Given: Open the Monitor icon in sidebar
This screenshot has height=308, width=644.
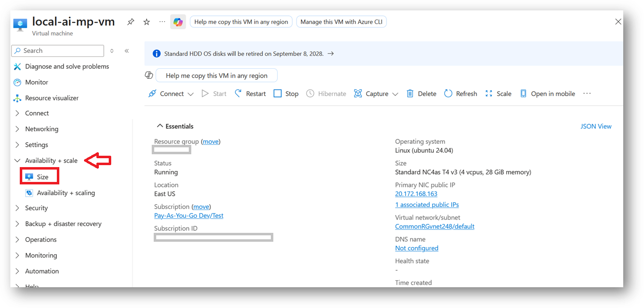Looking at the screenshot, I should [x=17, y=82].
